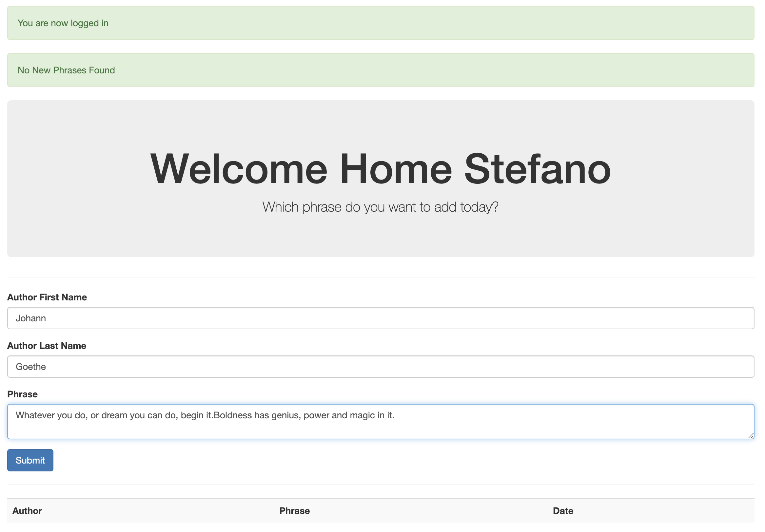Focus the Author First Name field
Viewport: 765px width, 532px height.
click(381, 318)
